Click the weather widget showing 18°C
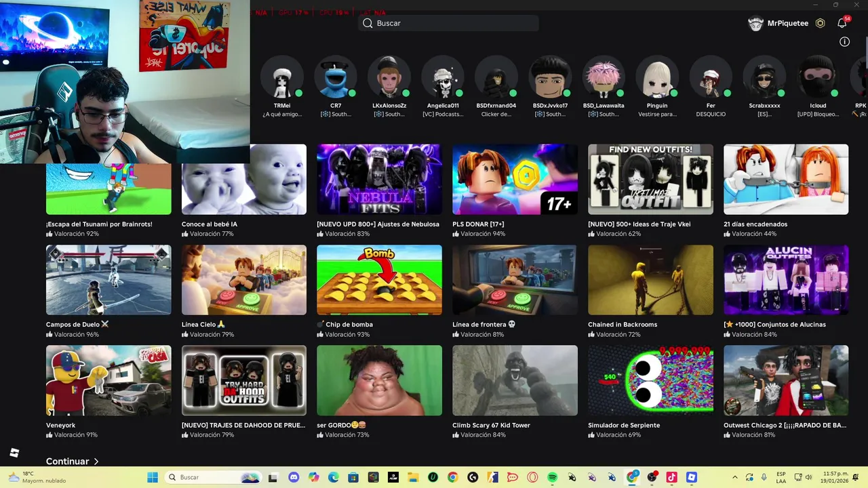This screenshot has width=868, height=488. [x=37, y=477]
